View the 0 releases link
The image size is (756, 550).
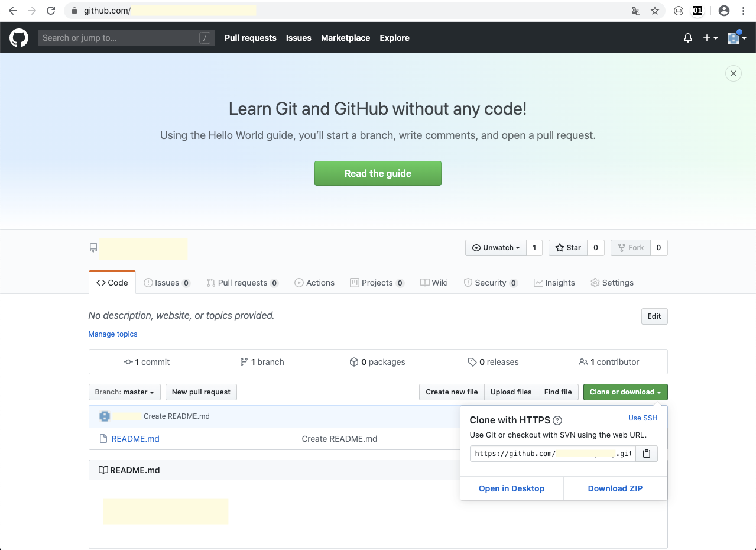(493, 362)
